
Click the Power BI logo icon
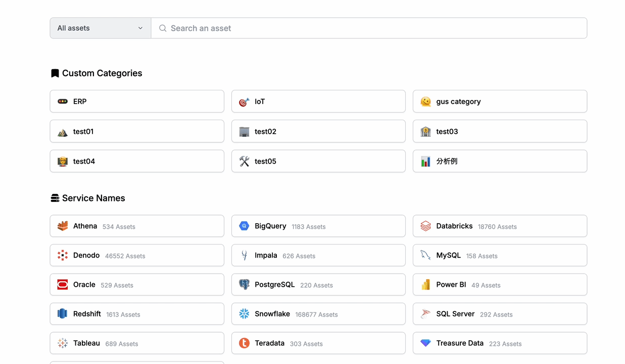point(425,285)
